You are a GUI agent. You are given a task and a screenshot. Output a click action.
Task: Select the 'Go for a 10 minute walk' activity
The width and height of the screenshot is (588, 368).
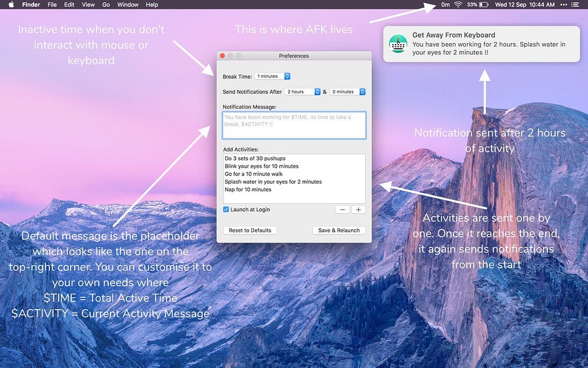tap(294, 174)
